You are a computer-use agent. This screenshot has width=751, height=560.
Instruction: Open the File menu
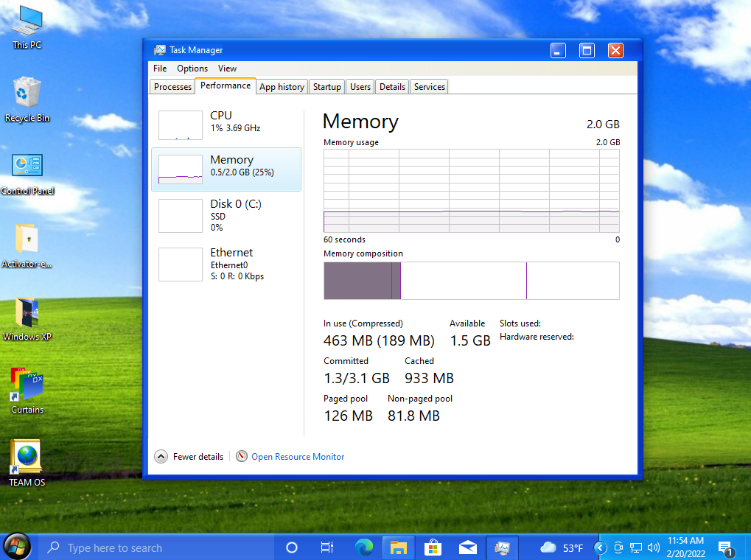tap(160, 69)
